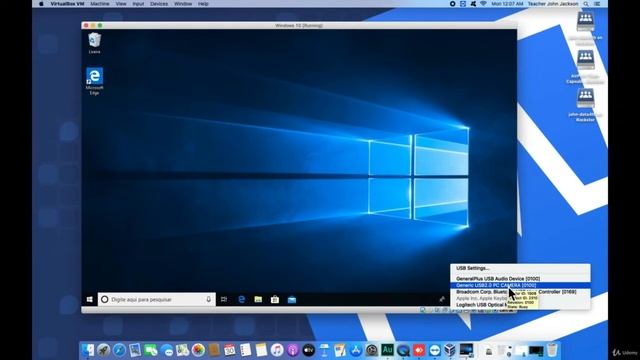Viewport: 640px width, 360px height.
Task: Open the VirtualBox VM menu
Action: [67, 4]
